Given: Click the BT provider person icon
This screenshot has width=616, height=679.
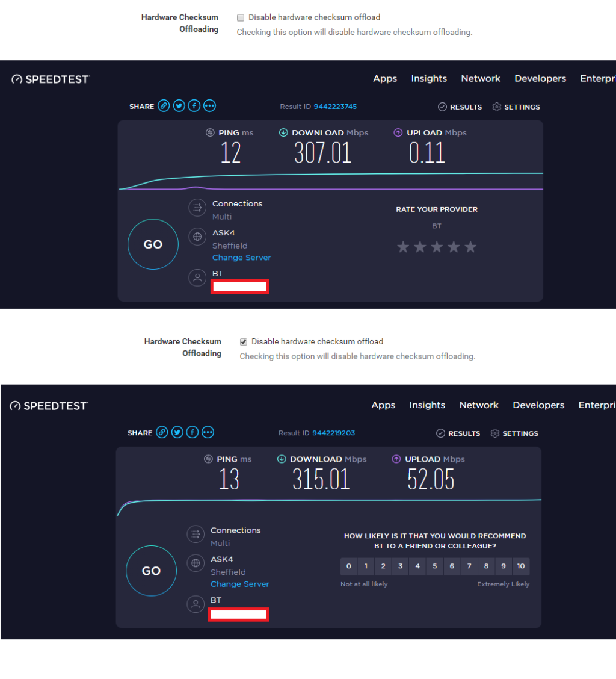Looking at the screenshot, I should tap(197, 277).
